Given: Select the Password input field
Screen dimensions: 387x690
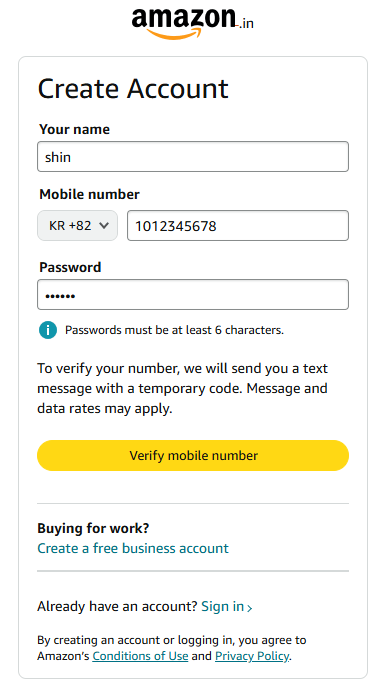Looking at the screenshot, I should pyautogui.click(x=193, y=294).
